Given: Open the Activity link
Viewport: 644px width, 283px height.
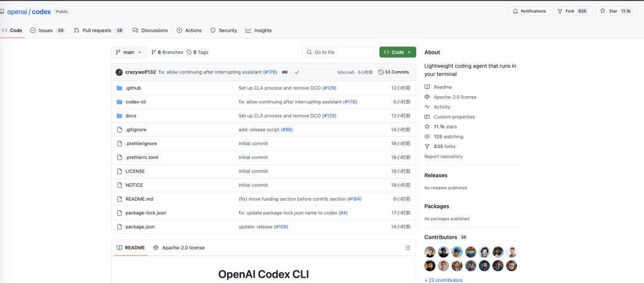Looking at the screenshot, I should tap(437, 107).
